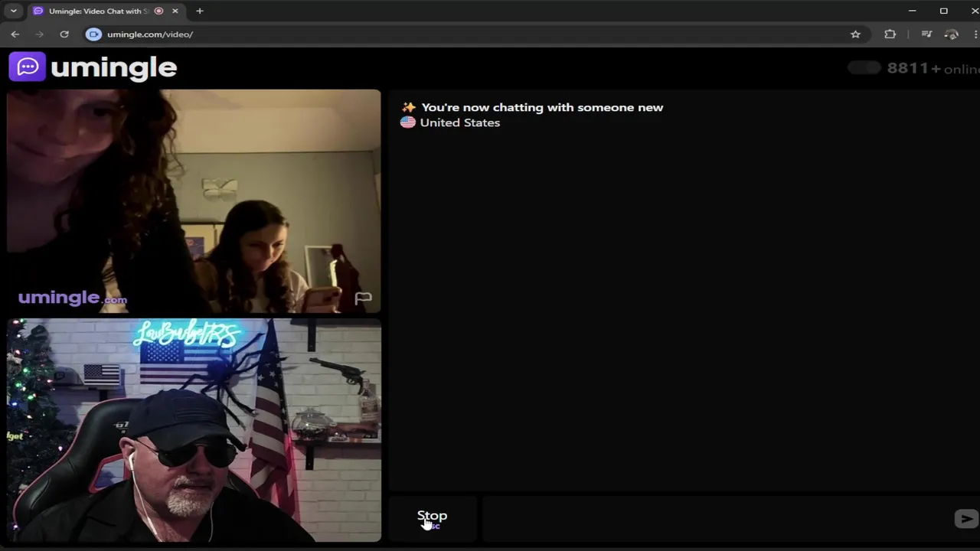Click the site info camera icon in address bar

coord(93,34)
